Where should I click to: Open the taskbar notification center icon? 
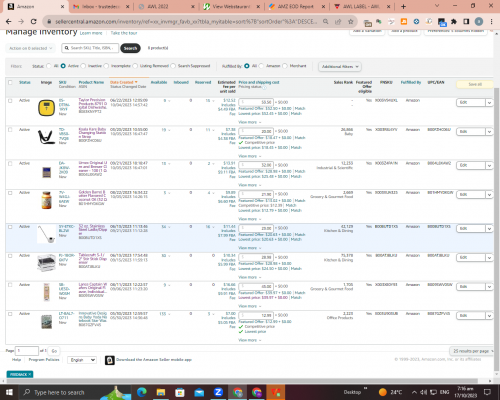tap(487, 392)
